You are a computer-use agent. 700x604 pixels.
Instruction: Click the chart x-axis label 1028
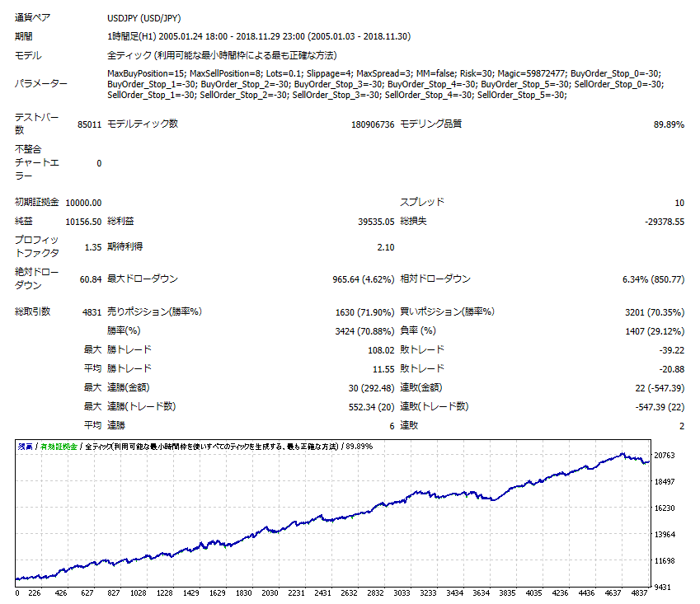[x=139, y=592]
